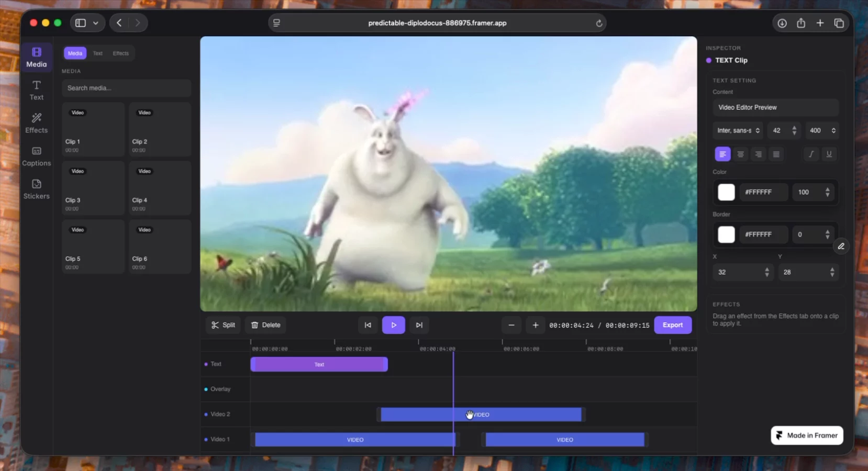868x471 pixels.
Task: Open the Stickers sidebar panel
Action: [37, 189]
